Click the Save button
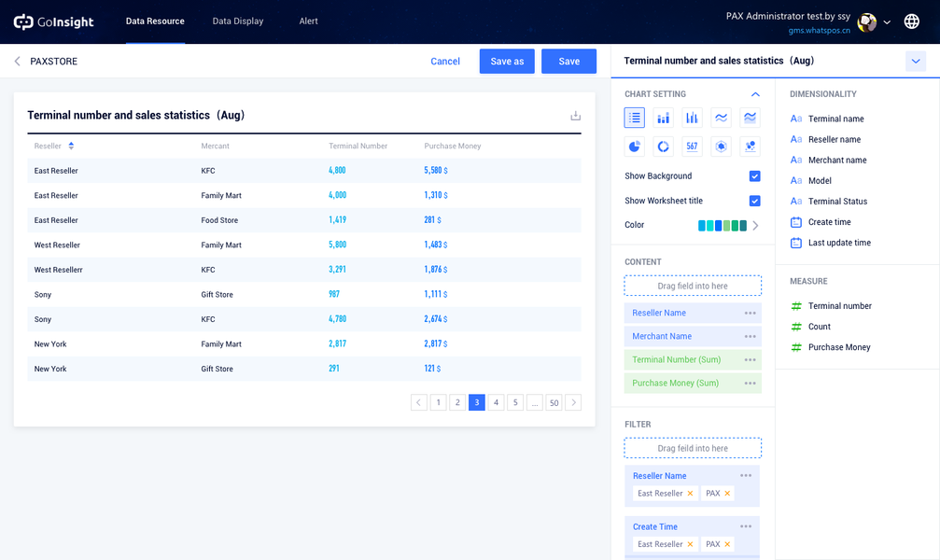Screen dimensions: 940x560 pyautogui.click(x=568, y=62)
